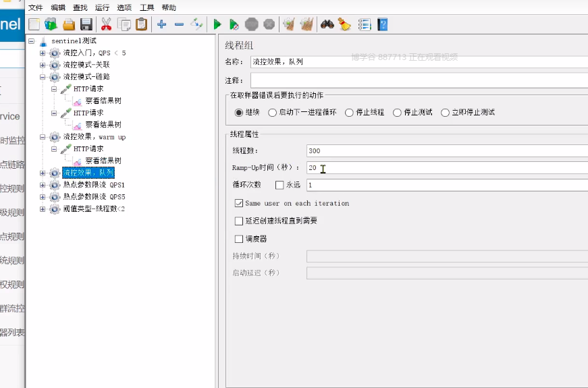Open the 编辑 menu
The height and width of the screenshot is (388, 588).
tap(58, 7)
